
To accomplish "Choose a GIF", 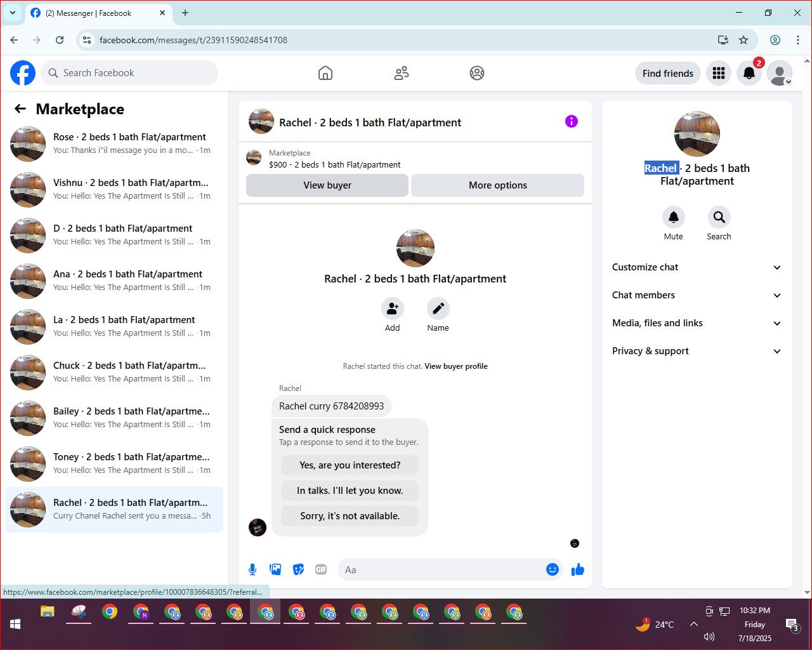I will [321, 569].
